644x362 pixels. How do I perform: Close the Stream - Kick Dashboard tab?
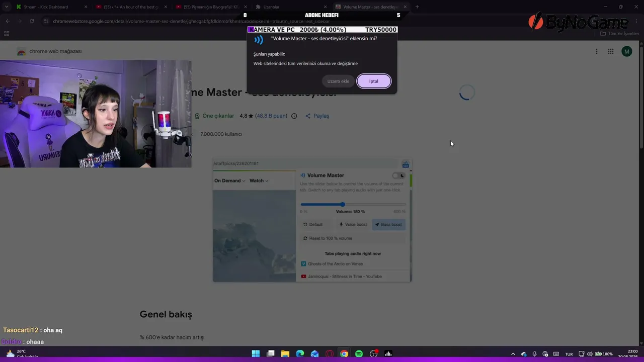point(86,7)
